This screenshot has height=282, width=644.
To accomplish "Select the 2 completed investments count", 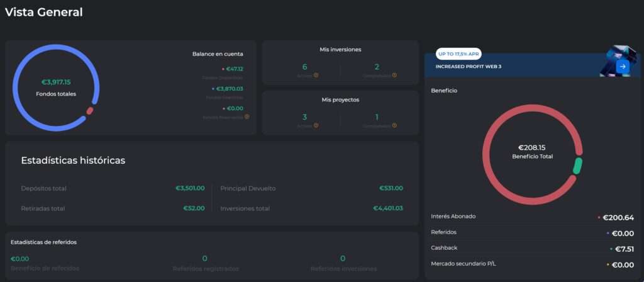I will pos(377,67).
